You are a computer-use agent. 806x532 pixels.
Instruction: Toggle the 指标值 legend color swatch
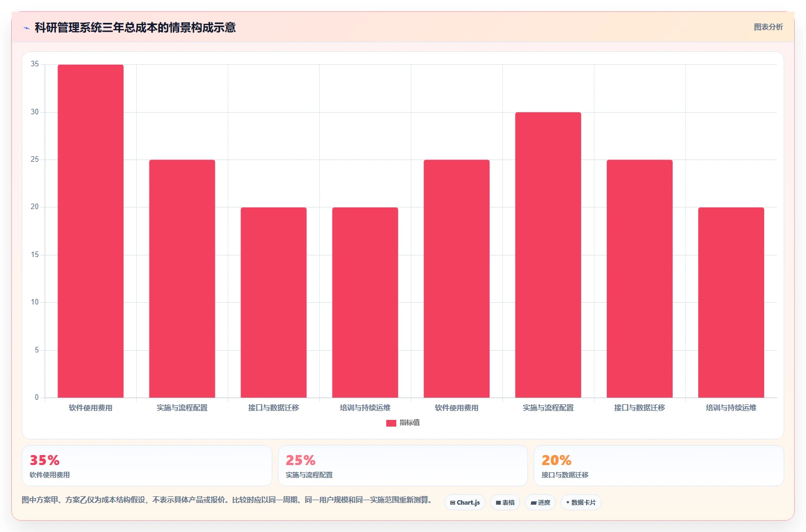[391, 423]
